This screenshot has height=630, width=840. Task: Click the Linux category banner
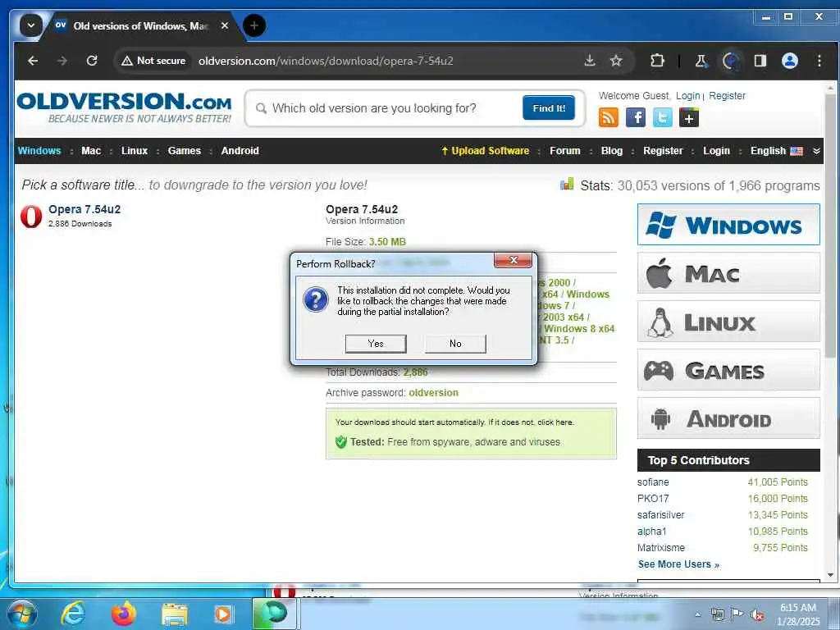(728, 322)
